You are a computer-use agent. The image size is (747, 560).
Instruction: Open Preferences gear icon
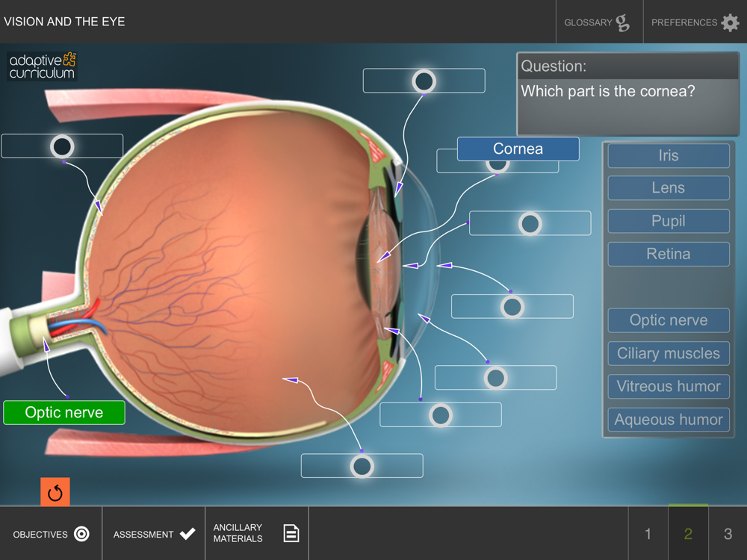(x=730, y=22)
